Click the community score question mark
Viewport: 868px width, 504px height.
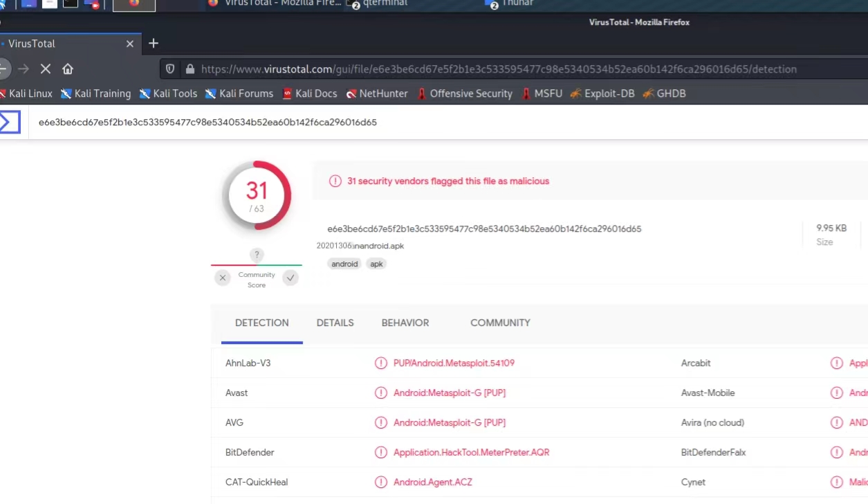(257, 255)
